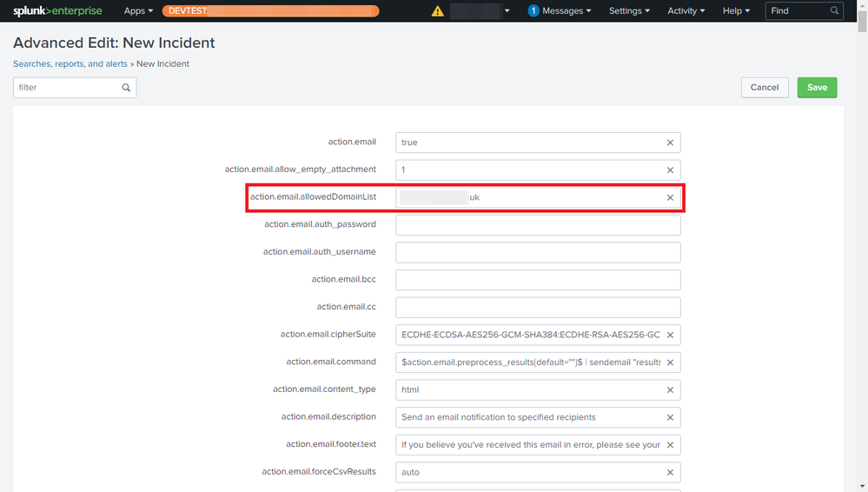The image size is (868, 492).
Task: Follow the Searches, reports, and alerts link
Action: [x=70, y=63]
